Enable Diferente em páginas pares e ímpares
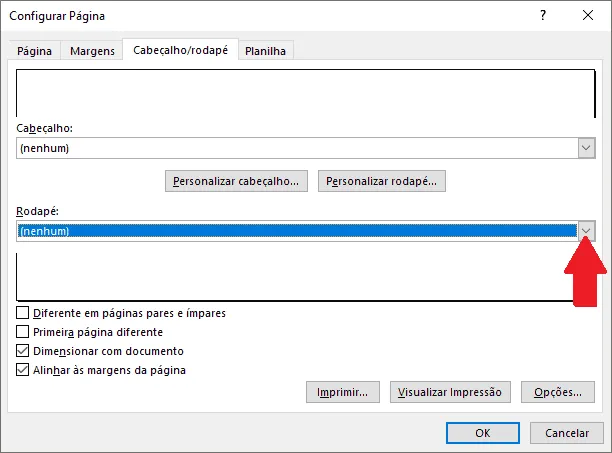The width and height of the screenshot is (612, 453). pyautogui.click(x=23, y=313)
